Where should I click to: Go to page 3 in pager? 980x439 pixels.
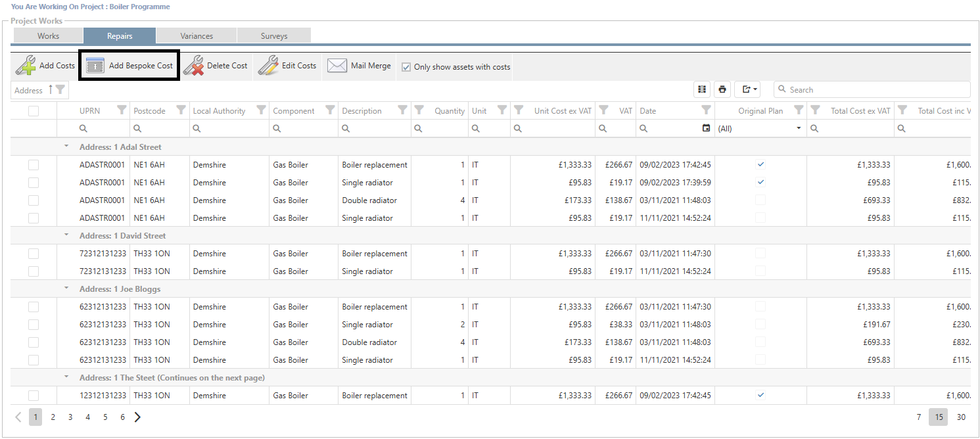(70, 417)
